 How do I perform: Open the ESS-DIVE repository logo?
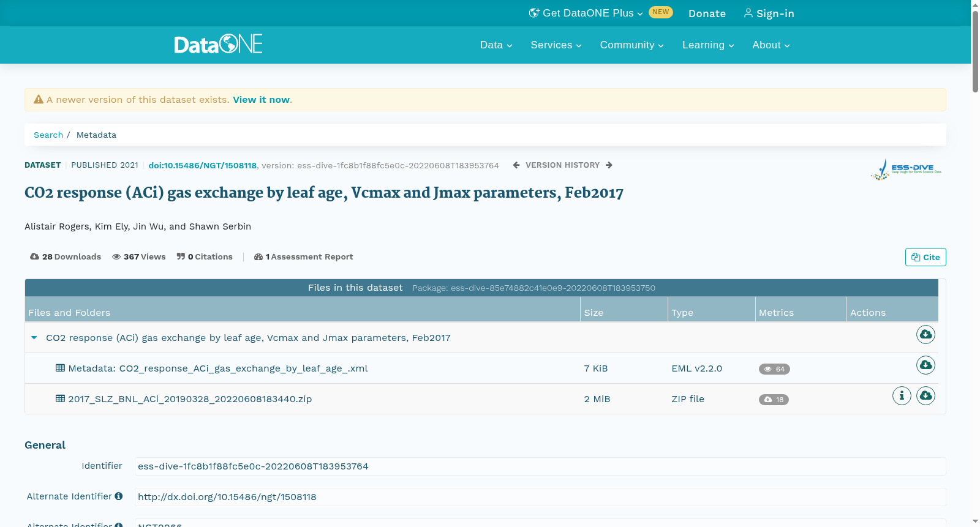(x=907, y=170)
